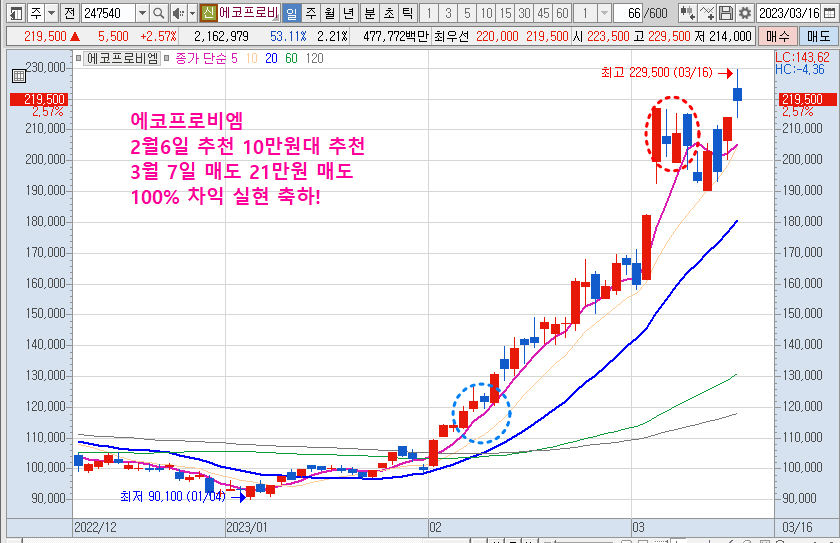Select the 분 minute chart tab

tap(370, 13)
